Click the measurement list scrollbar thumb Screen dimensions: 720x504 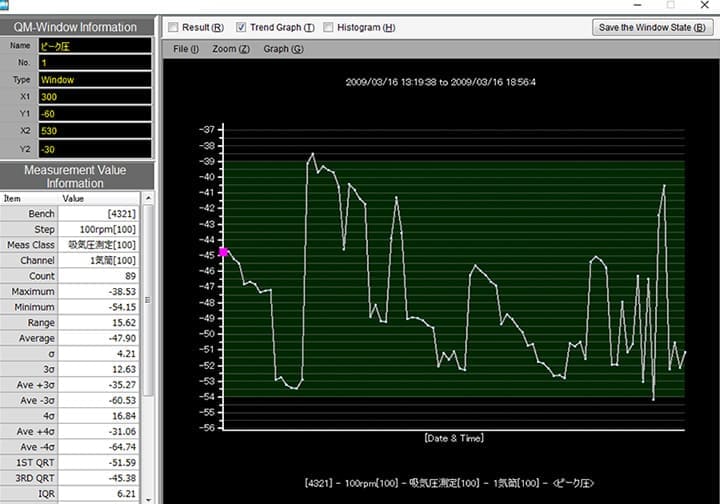(x=148, y=300)
